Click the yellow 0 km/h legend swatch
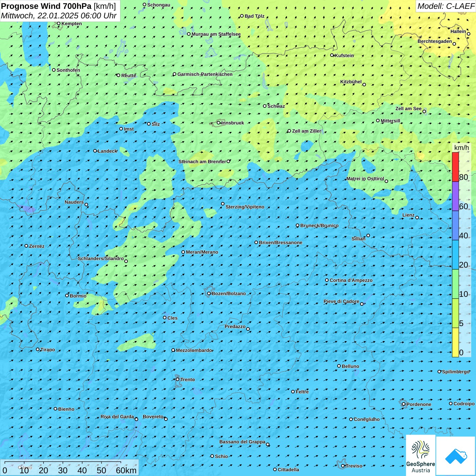This screenshot has height=476, width=476. click(455, 342)
